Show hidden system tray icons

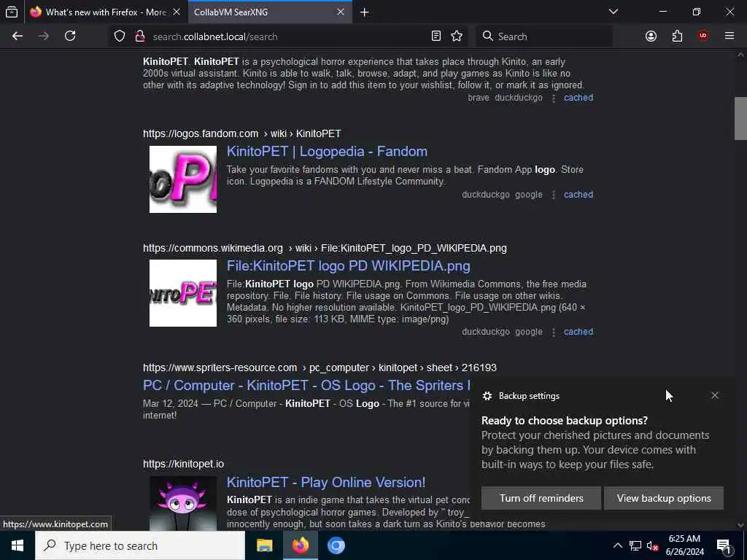tap(617, 545)
